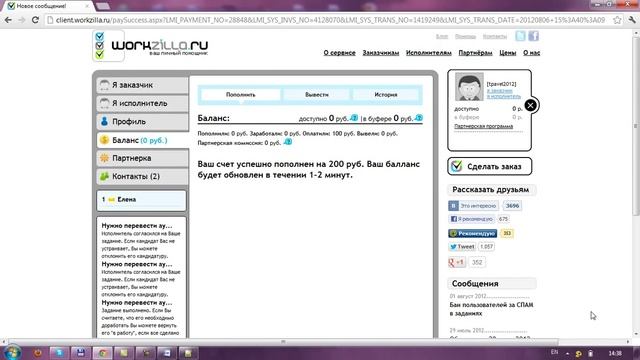The image size is (640, 360).
Task: Open the Facebook icon in page header
Action: point(533,36)
